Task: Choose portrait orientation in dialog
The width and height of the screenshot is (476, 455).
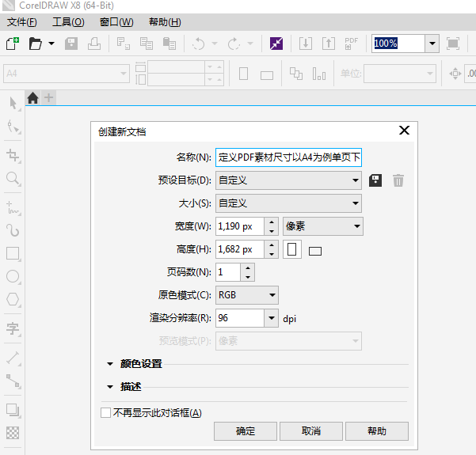Action: [x=291, y=249]
